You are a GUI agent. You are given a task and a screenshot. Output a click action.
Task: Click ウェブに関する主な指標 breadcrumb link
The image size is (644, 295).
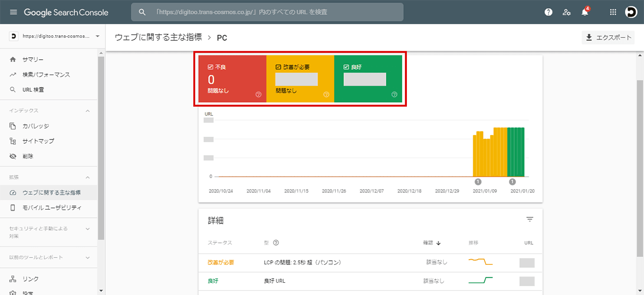[158, 37]
